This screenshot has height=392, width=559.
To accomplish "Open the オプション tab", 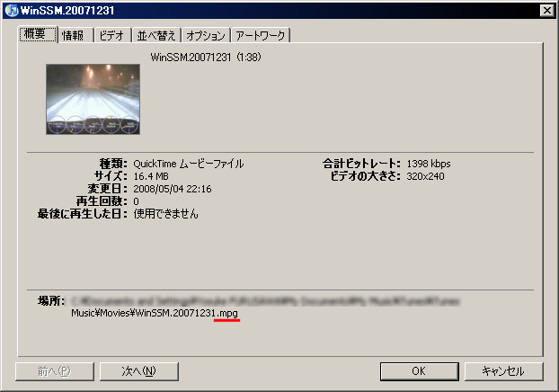I will tap(205, 36).
